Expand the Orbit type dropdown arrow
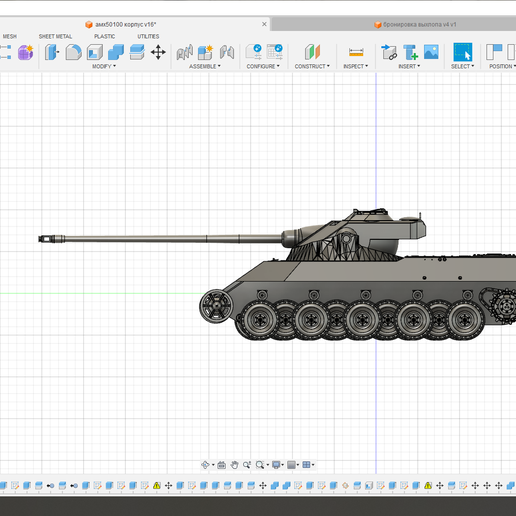The image size is (516, 516). pos(213,465)
